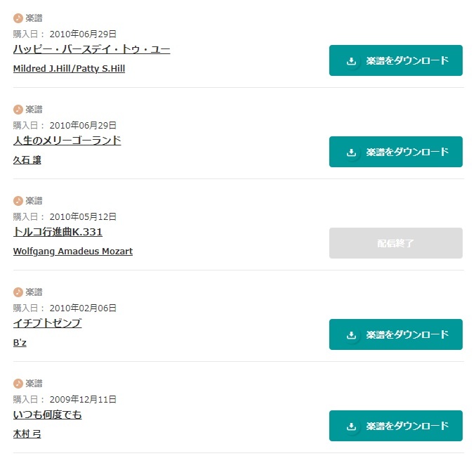The height and width of the screenshot is (456, 476).
Task: Open the Wolfgang Amadeus Mozart artist link
Action: click(x=73, y=252)
